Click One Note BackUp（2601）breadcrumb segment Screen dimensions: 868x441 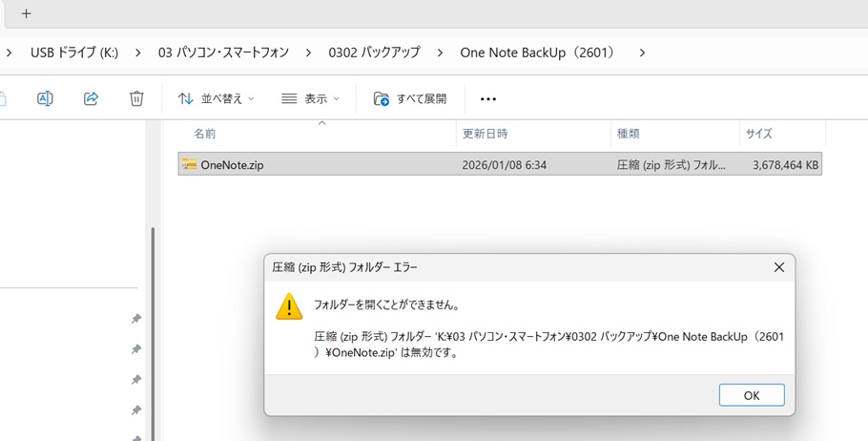(539, 52)
